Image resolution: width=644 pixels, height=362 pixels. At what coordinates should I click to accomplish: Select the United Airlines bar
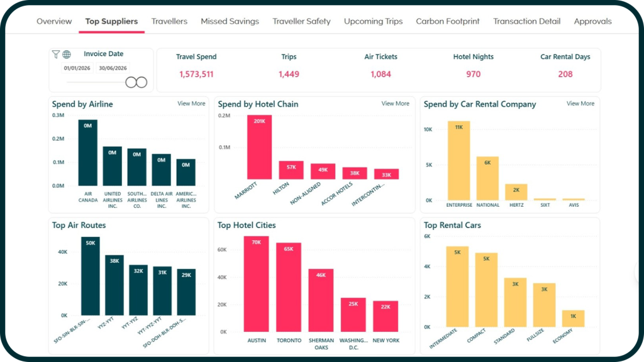pyautogui.click(x=112, y=166)
